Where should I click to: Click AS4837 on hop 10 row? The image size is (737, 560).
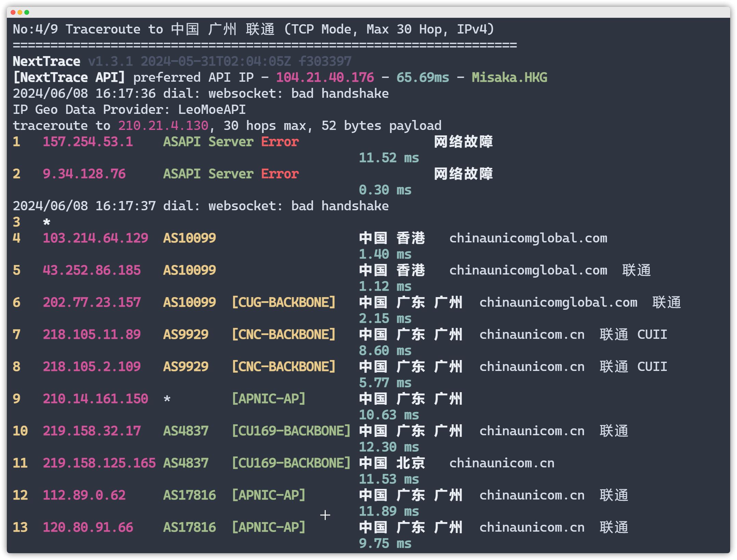click(186, 431)
